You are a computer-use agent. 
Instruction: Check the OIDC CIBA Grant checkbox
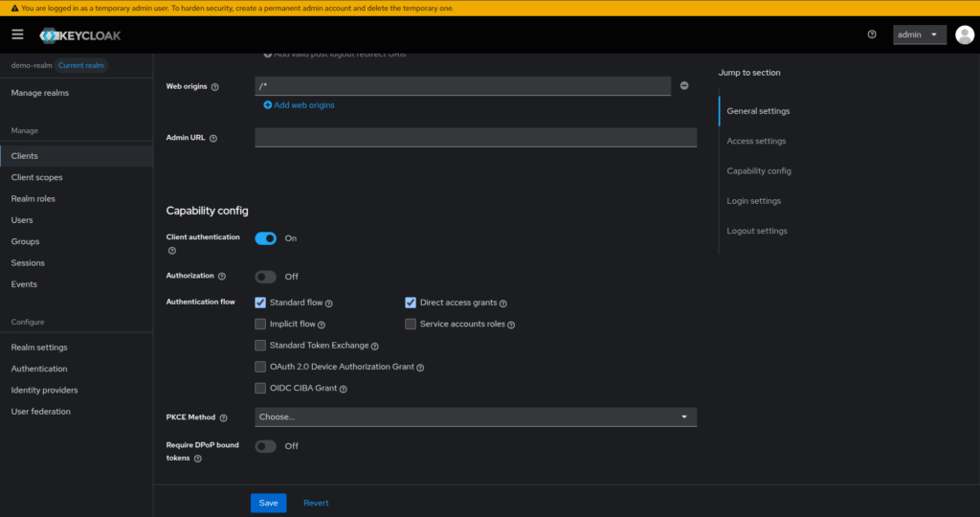tap(260, 388)
